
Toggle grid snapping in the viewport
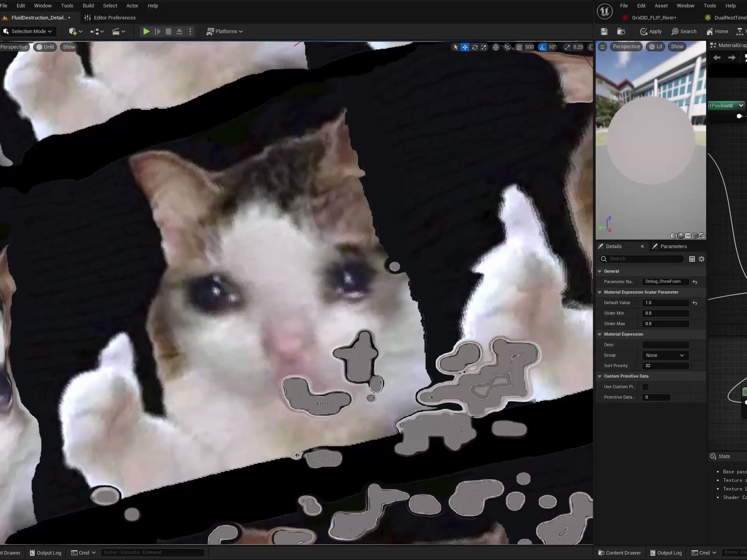tap(520, 47)
